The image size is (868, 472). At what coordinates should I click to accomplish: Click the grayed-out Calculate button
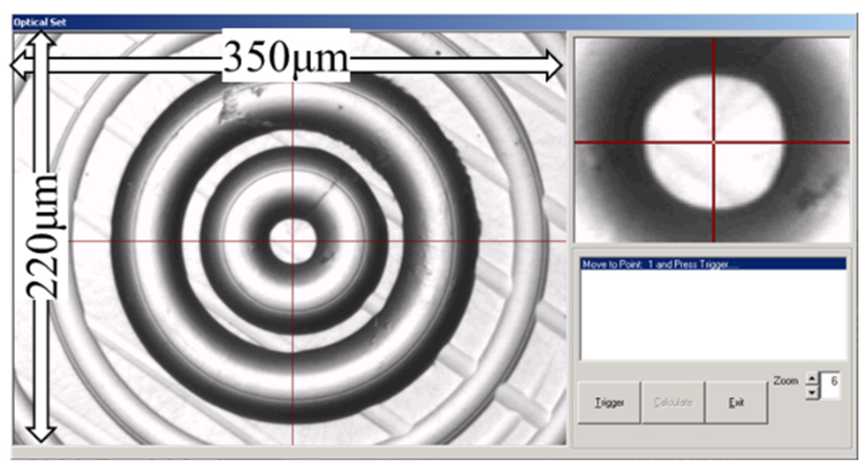(672, 402)
